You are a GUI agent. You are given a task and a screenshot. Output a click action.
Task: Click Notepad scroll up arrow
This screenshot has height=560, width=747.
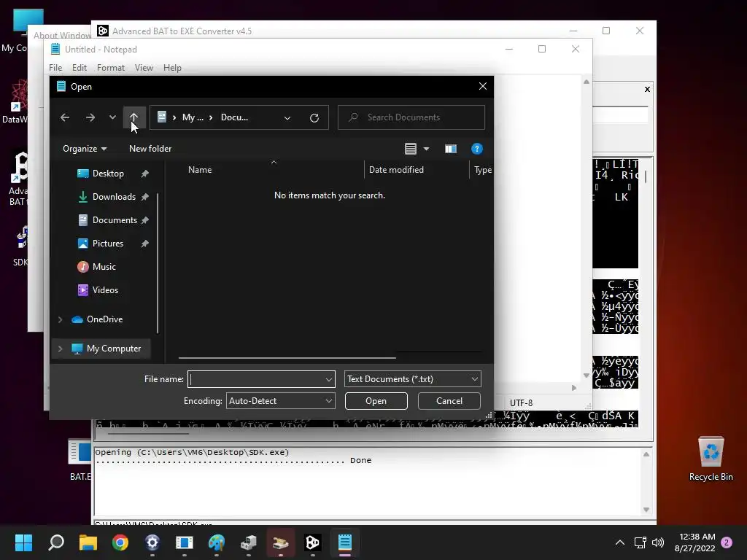tap(587, 82)
